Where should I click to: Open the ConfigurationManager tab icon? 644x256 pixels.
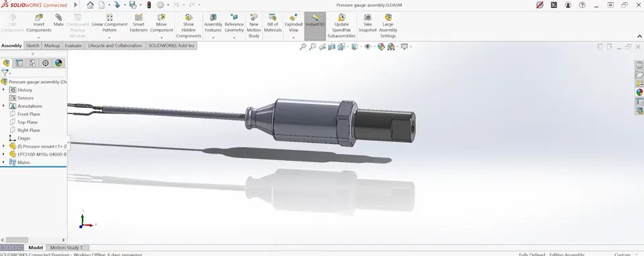(32, 63)
